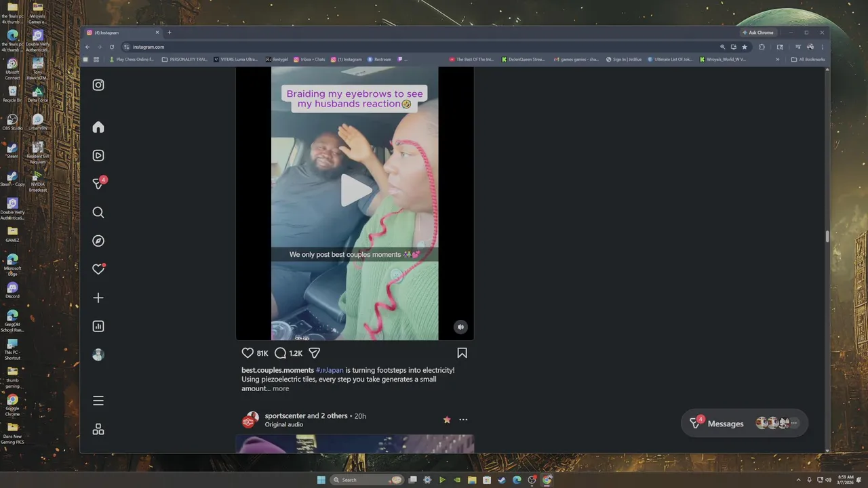Image resolution: width=868 pixels, height=488 pixels.
Task: Open 'Original audio' on sportscenter post
Action: 284,424
